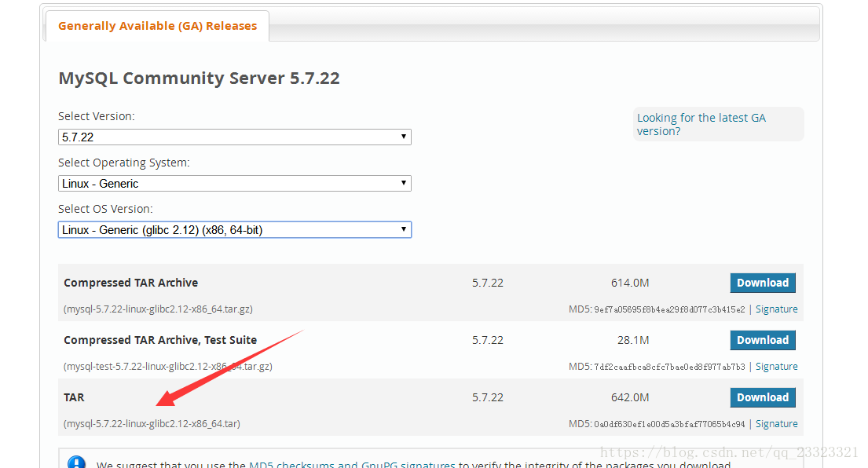This screenshot has height=468, width=868.
Task: Select the filename mysql-5.7.22-linux-glibc2.12-x86_64.tar.gz
Action: click(x=159, y=309)
